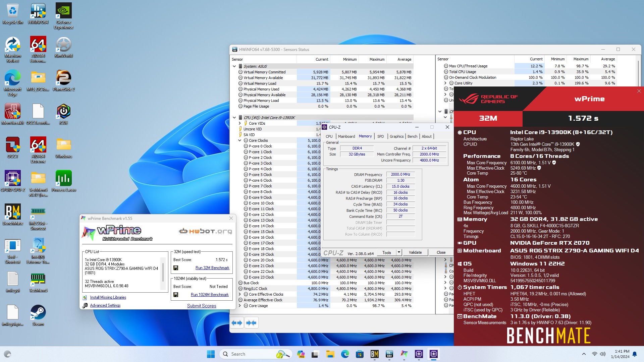
Task: Open CPU-Z Tools dropdown arrow
Action: 399,252
